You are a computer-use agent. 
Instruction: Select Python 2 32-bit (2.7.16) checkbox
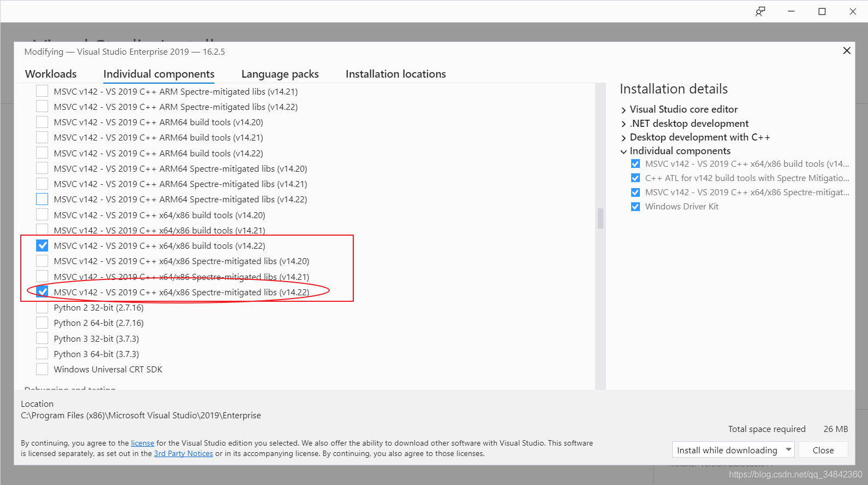42,308
